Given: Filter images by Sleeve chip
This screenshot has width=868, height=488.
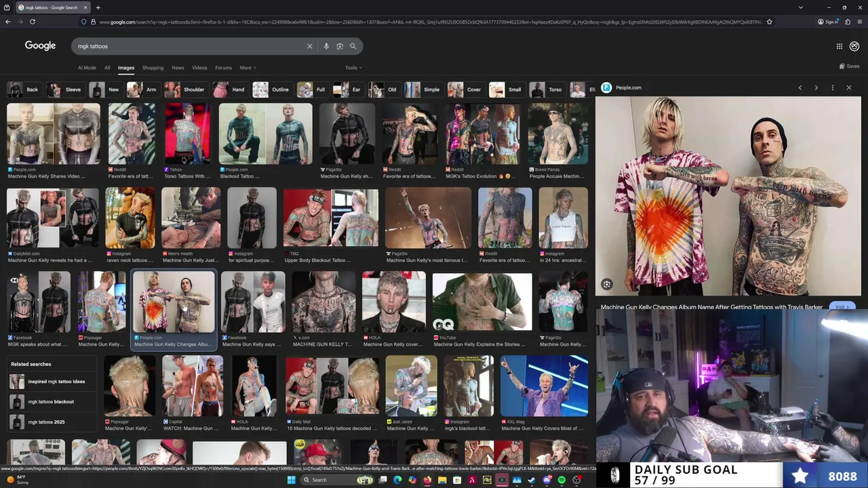Looking at the screenshot, I should 65,89.
